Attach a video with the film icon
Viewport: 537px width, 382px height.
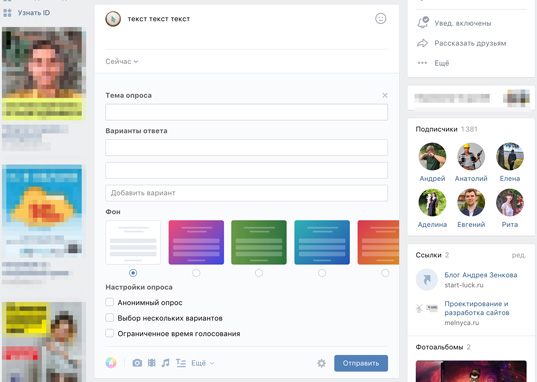[151, 362]
